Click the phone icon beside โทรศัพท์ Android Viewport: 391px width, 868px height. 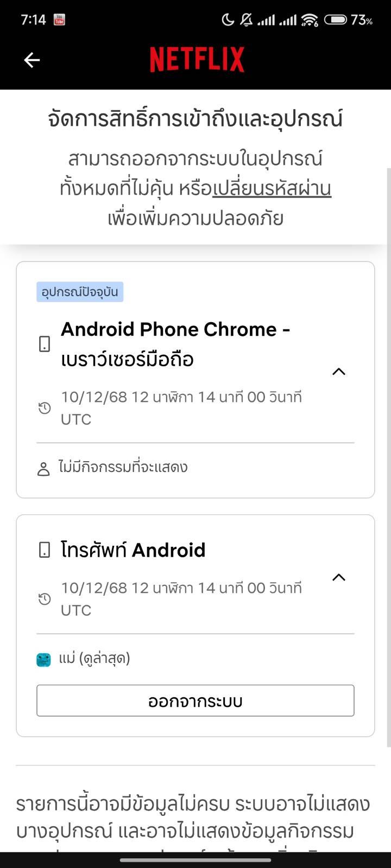(45, 550)
